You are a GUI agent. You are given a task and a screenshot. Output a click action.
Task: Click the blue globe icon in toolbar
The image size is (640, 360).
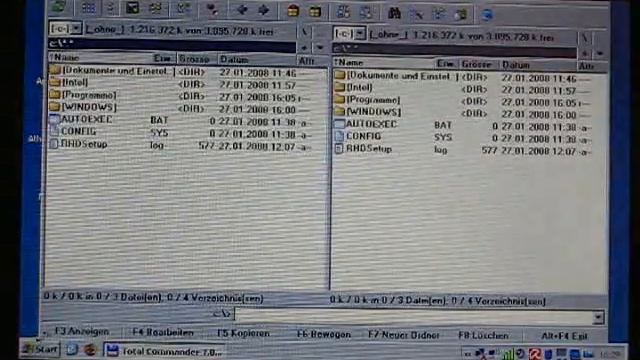click(487, 15)
